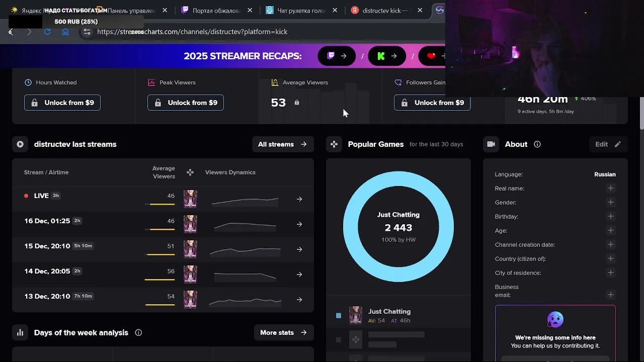Add Country (citizen of) plus
644x362 pixels.
[611, 259]
